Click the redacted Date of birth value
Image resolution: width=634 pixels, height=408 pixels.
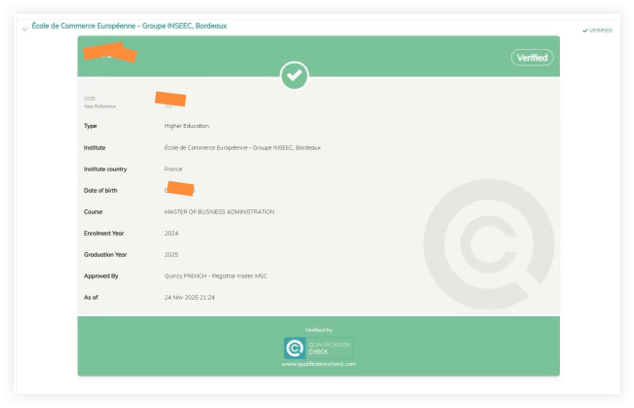click(x=180, y=189)
